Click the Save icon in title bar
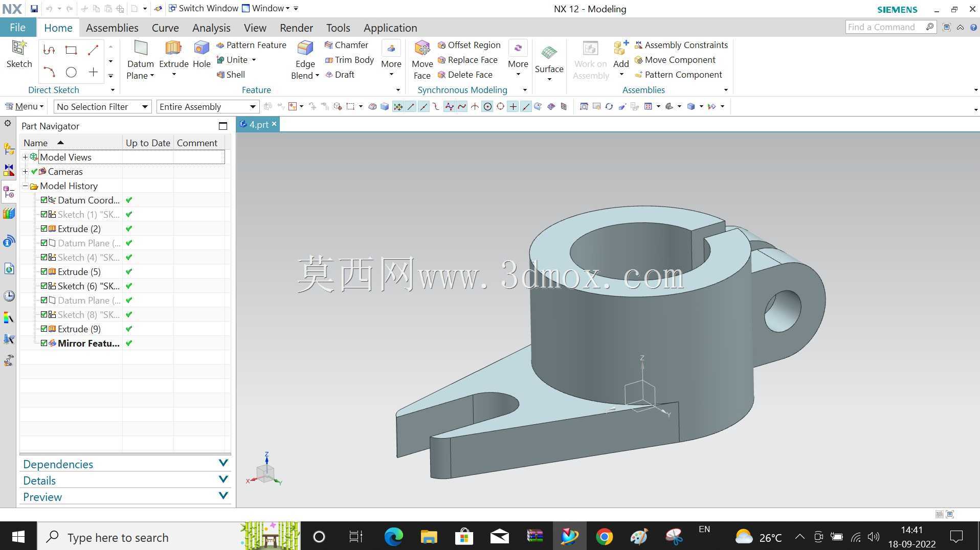Viewport: 980px width, 550px height. [34, 9]
